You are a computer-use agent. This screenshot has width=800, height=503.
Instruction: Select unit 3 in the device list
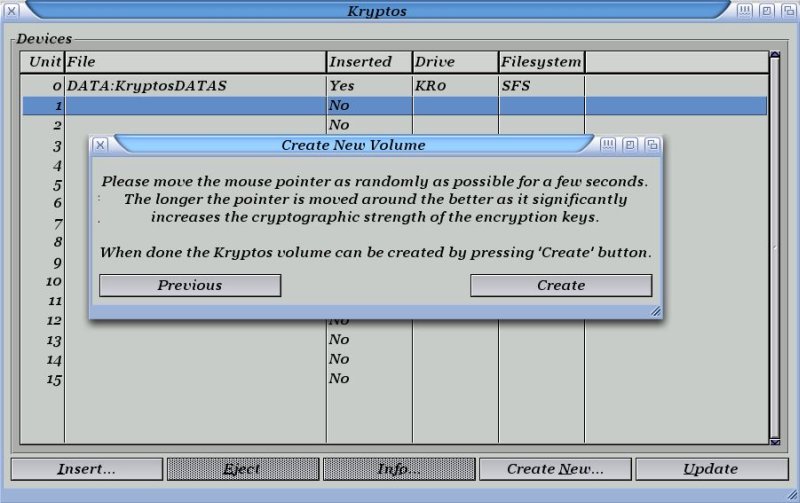pyautogui.click(x=57, y=146)
